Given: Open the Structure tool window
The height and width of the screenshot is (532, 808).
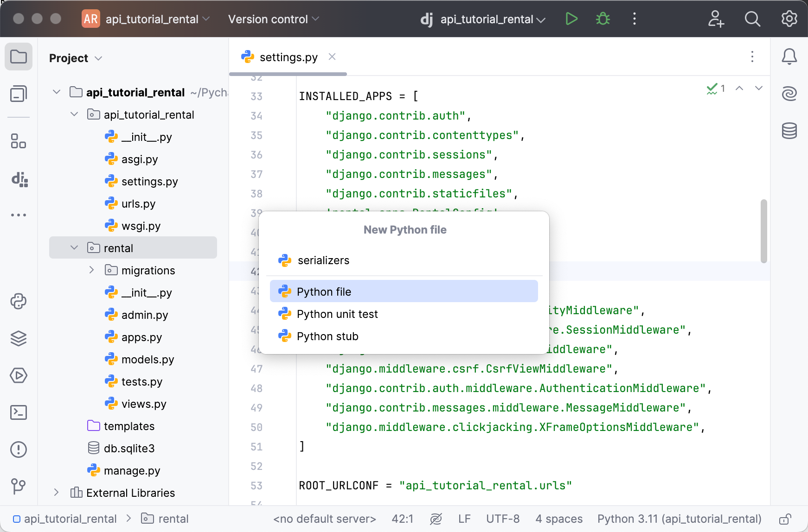Looking at the screenshot, I should tap(19, 141).
